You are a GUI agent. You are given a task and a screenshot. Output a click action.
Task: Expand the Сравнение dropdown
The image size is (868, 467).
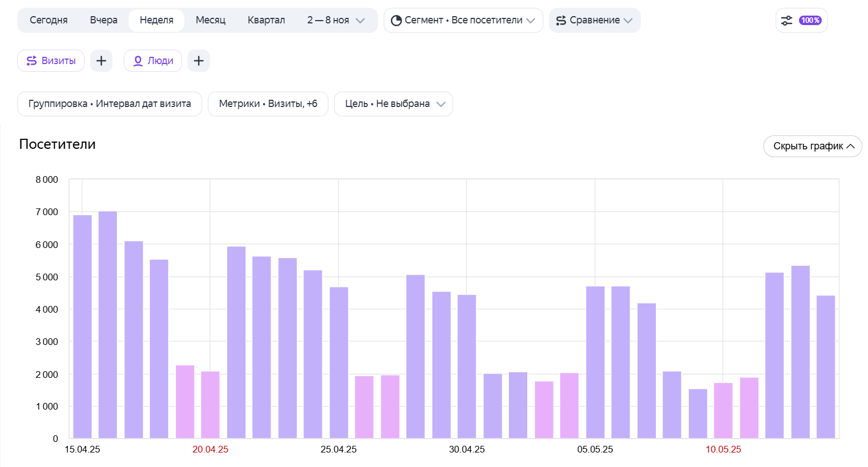(x=595, y=20)
